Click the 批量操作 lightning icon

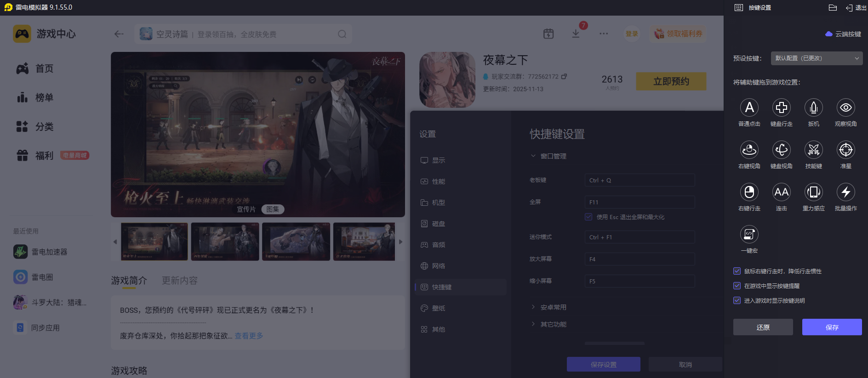pos(845,192)
